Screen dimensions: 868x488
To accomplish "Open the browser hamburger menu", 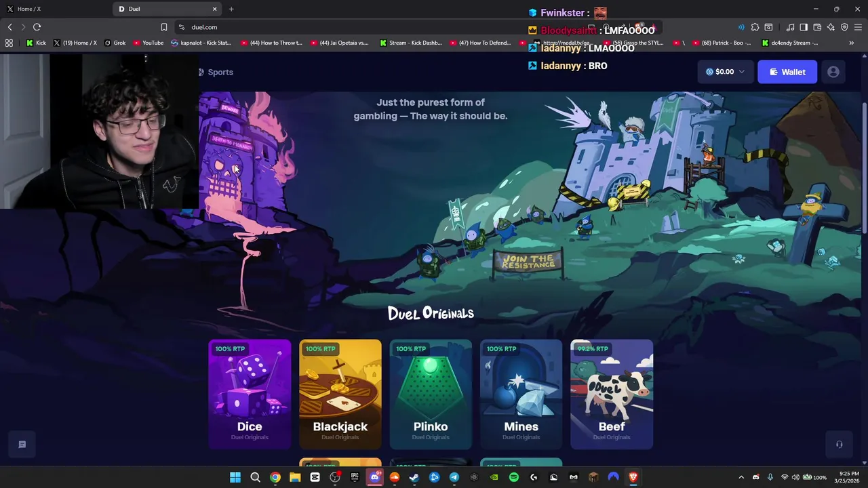I will tap(858, 27).
